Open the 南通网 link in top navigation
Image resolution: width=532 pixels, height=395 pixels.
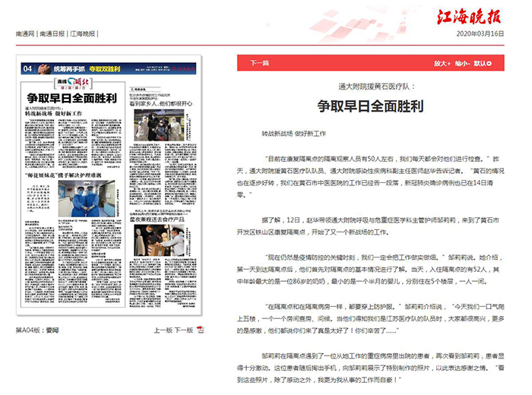(26, 34)
